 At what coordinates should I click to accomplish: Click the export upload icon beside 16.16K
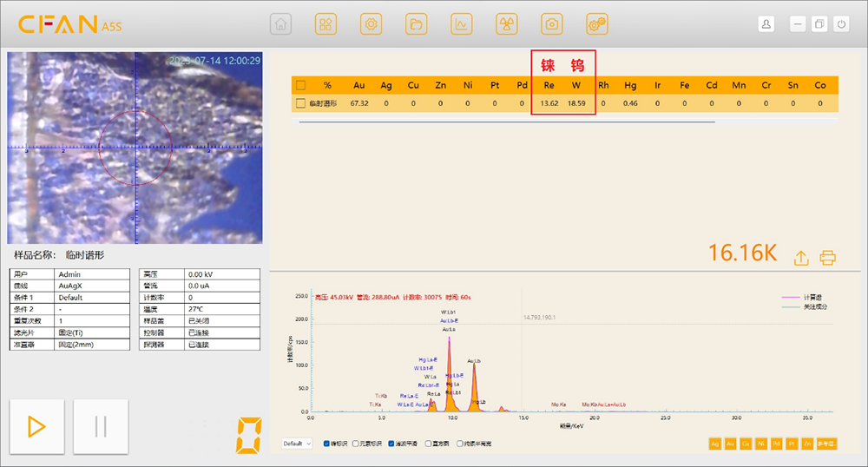tap(801, 258)
